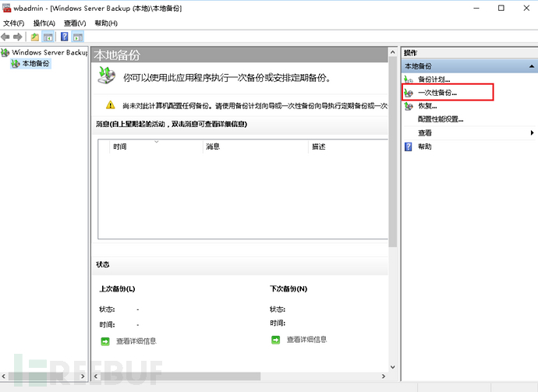Click the 消息 column header
Viewport: 538px width, 392px height.
point(256,147)
